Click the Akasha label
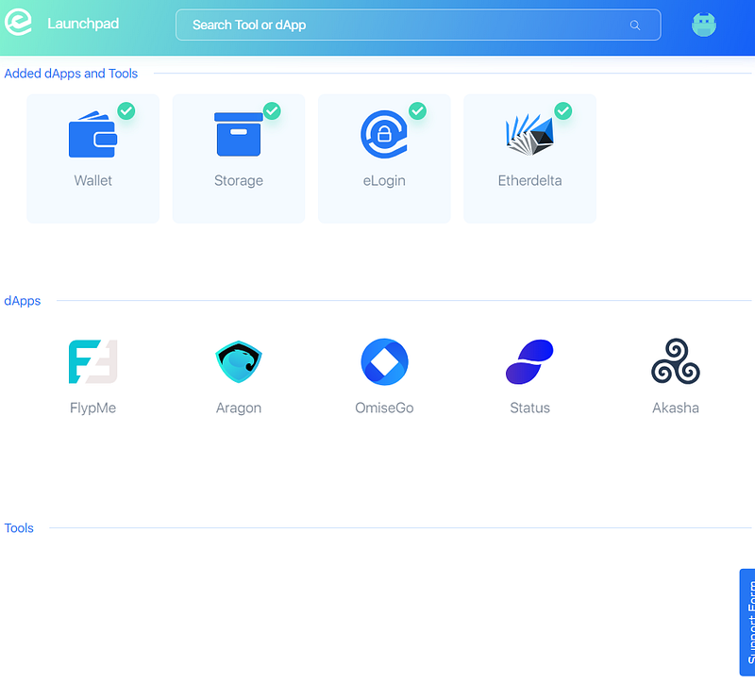Screen dimensions: 755x700 click(x=676, y=408)
